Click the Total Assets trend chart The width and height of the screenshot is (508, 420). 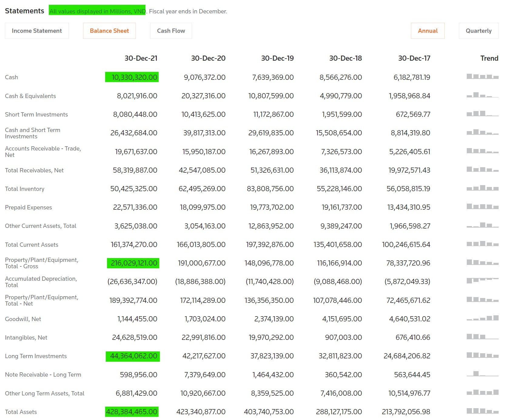pos(482,411)
